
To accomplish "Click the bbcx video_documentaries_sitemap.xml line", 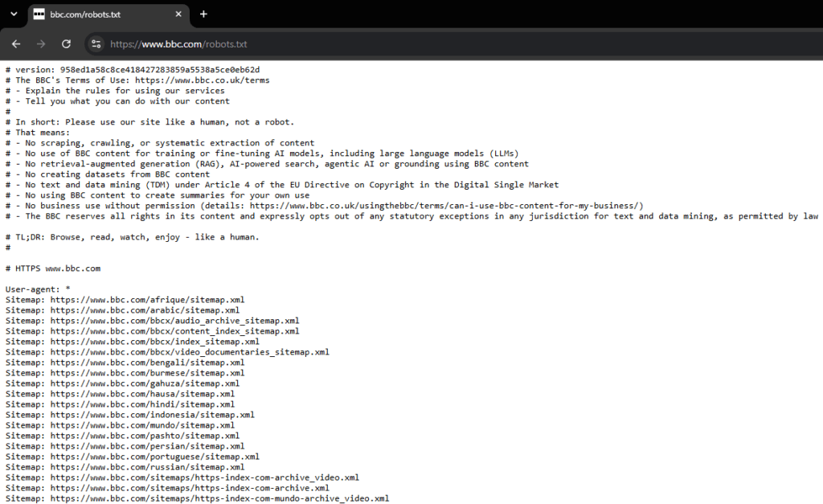I will pos(167,352).
